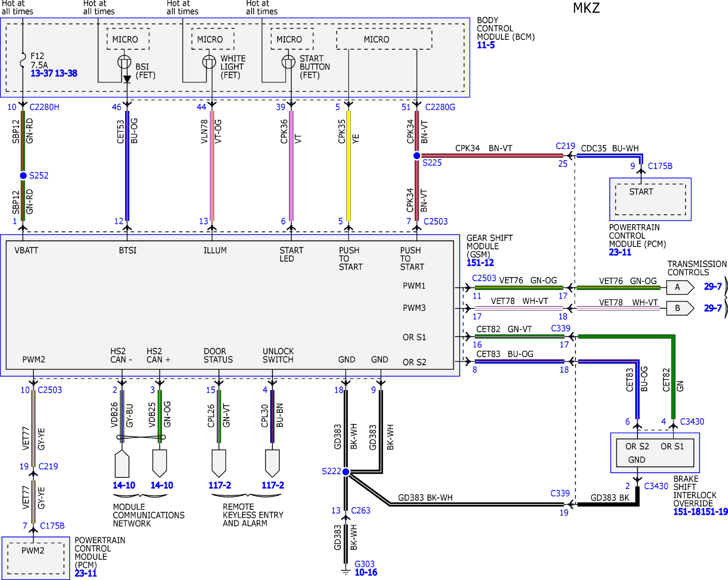
Task: Click the twisted-pair loop joining VDB26 and VDB25
Action: tap(141, 437)
